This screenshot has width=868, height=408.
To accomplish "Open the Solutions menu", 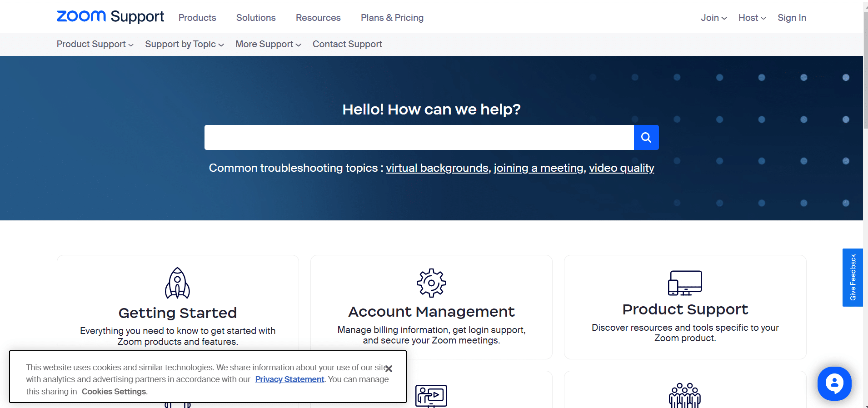I will pyautogui.click(x=256, y=18).
